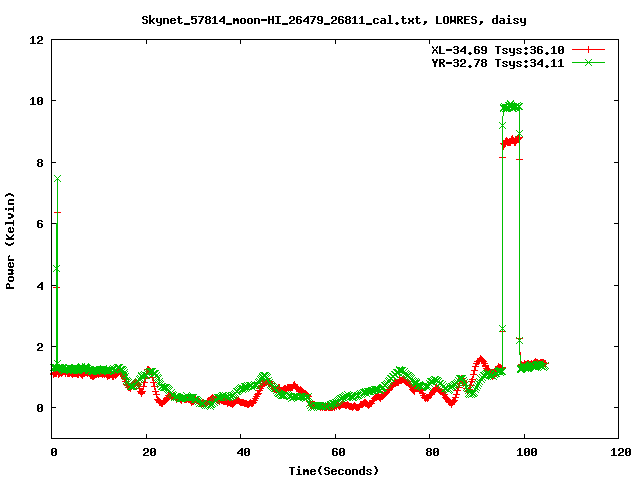
Task: Click the y-axis tick label 10
Action: pyautogui.click(x=36, y=101)
